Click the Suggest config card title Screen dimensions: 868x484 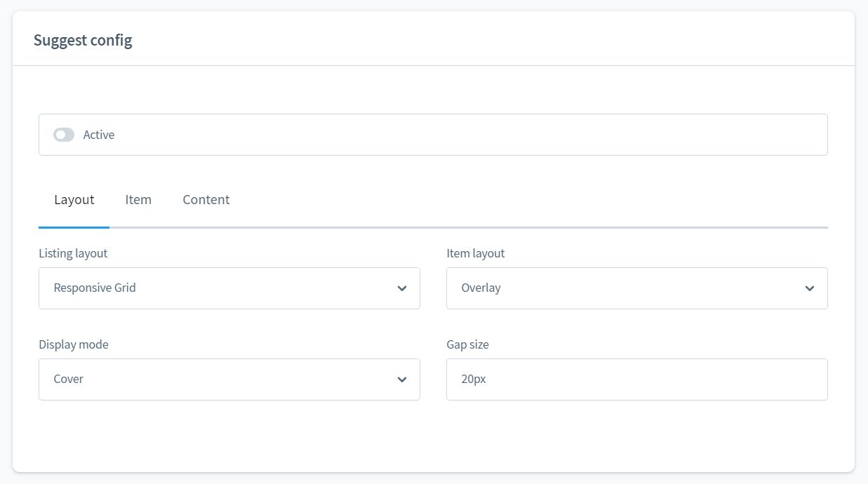click(83, 40)
